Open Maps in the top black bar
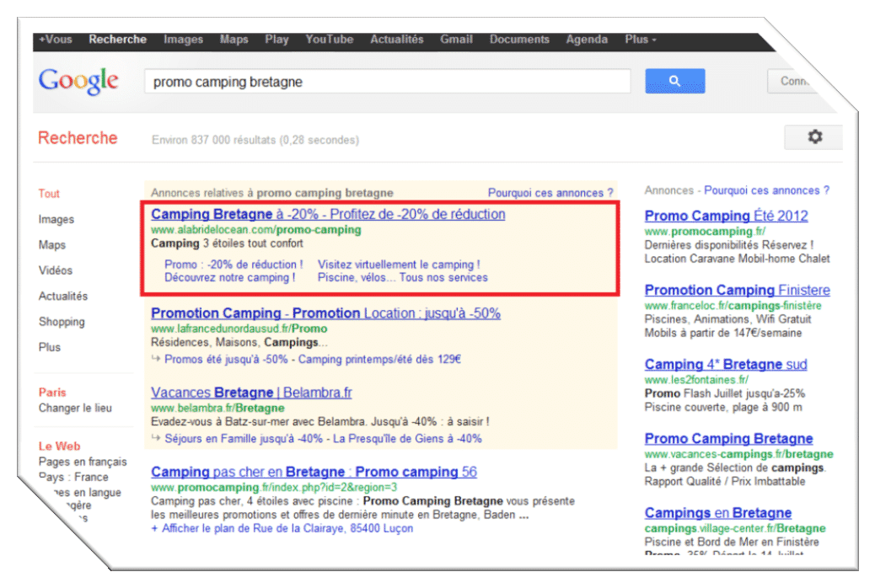The image size is (875, 588). (234, 40)
